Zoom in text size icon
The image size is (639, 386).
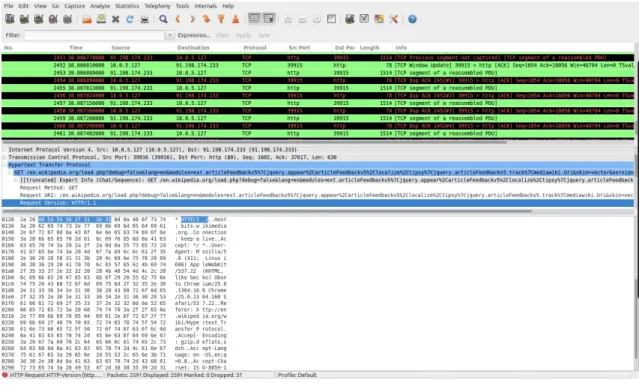288,19
